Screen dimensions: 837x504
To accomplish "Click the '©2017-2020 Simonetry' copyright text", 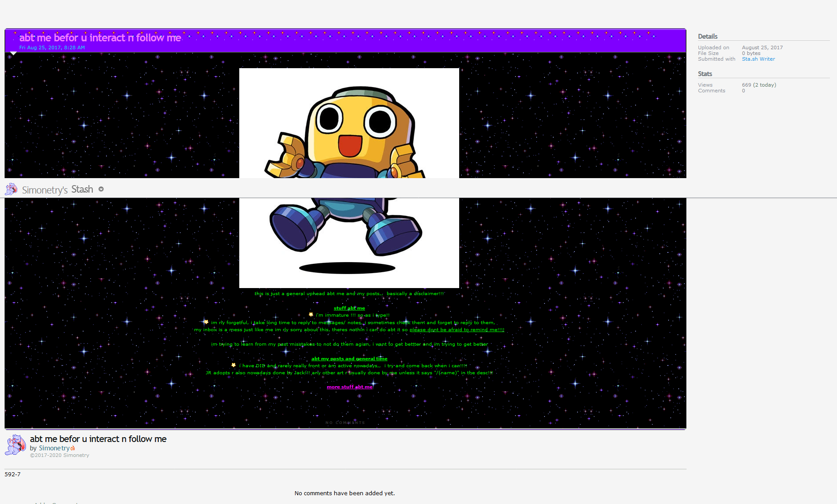I will pyautogui.click(x=59, y=456).
